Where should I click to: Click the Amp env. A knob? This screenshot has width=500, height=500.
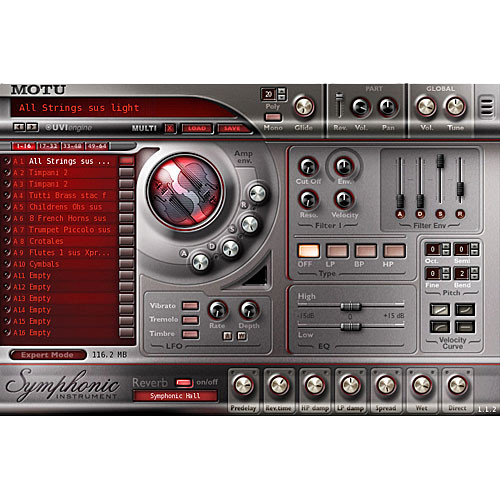[x=200, y=262]
